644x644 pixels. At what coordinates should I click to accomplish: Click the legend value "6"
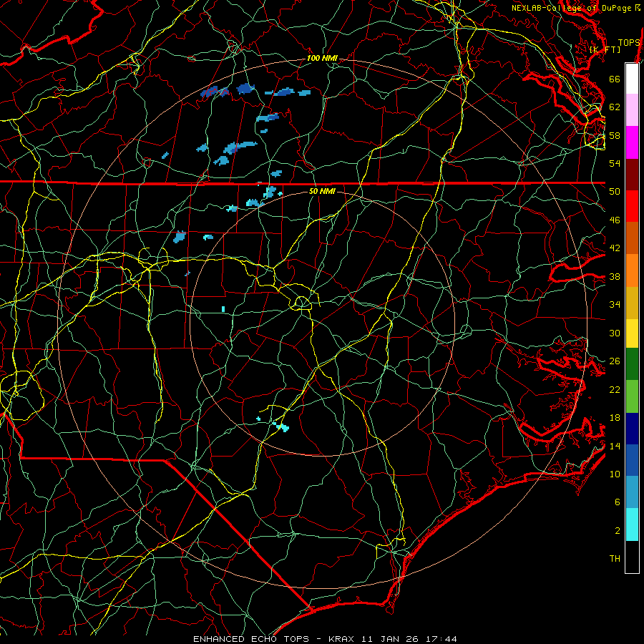tap(618, 502)
